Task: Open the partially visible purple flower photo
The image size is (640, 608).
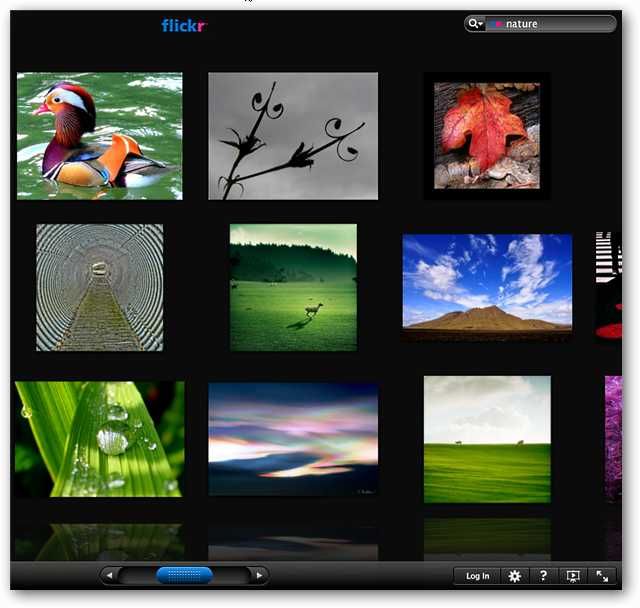Action: point(613,439)
